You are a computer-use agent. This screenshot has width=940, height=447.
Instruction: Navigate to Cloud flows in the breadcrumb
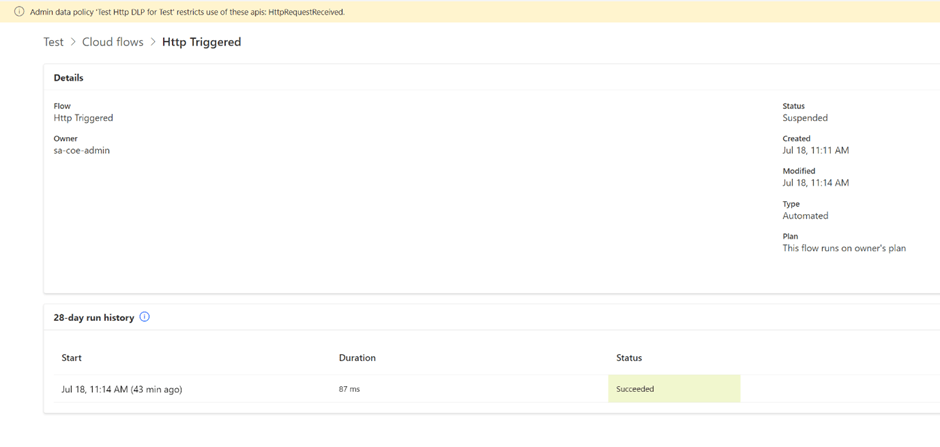click(x=112, y=42)
